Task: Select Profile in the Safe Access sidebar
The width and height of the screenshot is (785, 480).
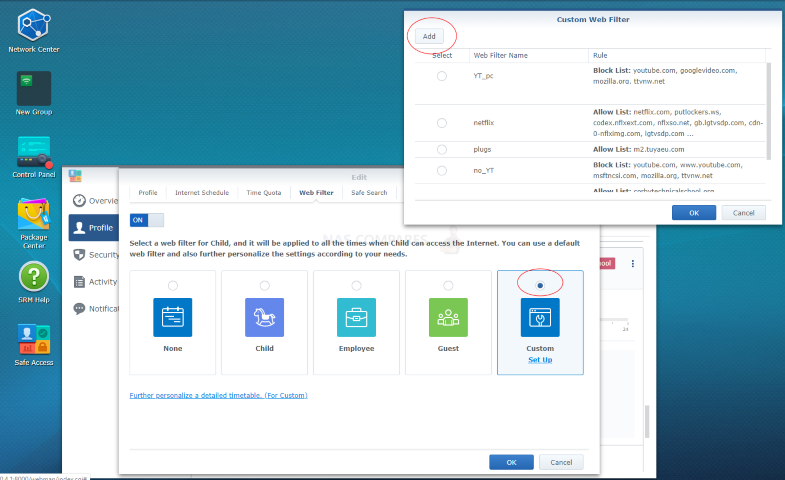Action: pyautogui.click(x=94, y=228)
